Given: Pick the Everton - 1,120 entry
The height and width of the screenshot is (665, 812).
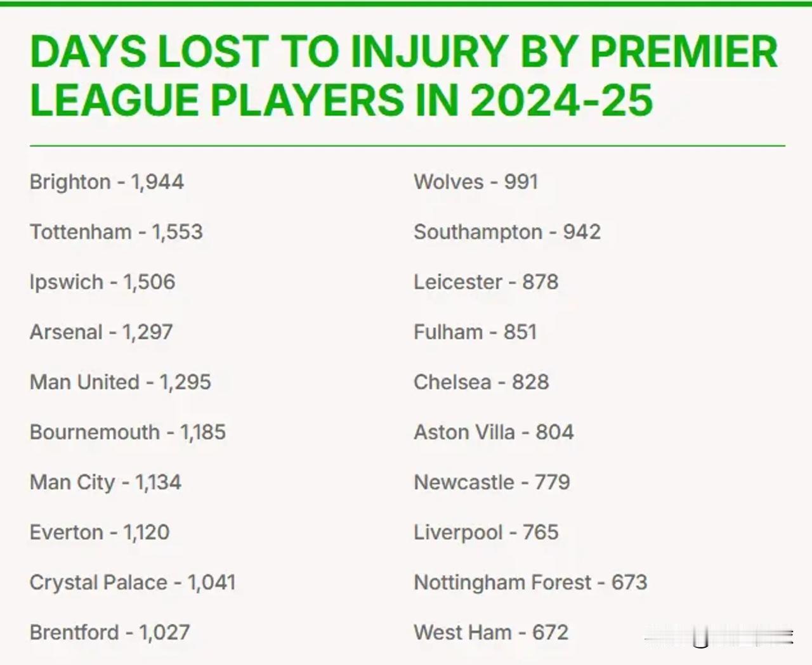Looking at the screenshot, I should 100,533.
